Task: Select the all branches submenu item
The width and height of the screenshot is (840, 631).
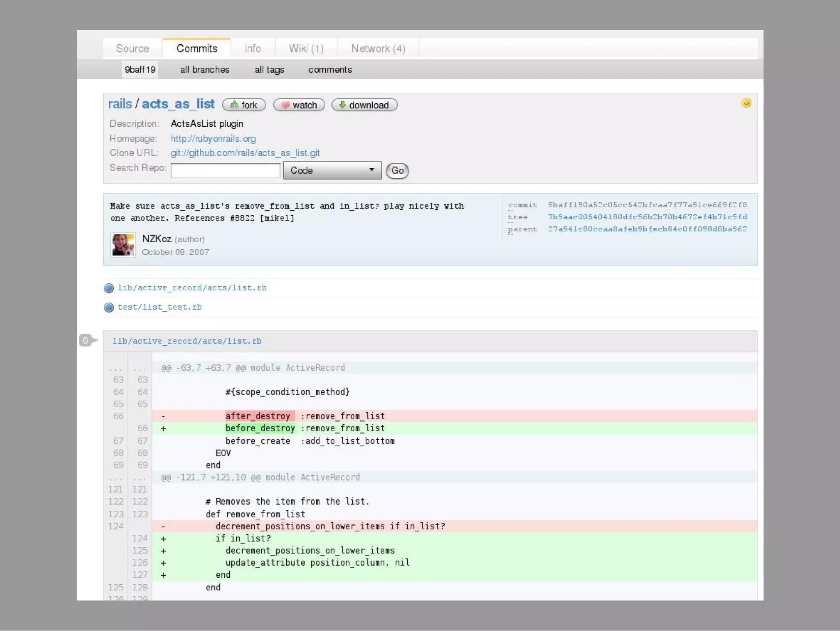Action: [205, 70]
